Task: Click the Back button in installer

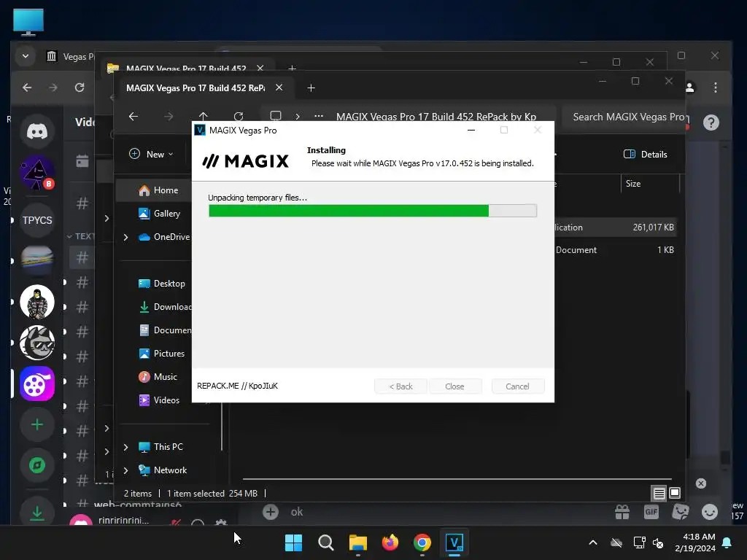Action: tap(400, 386)
